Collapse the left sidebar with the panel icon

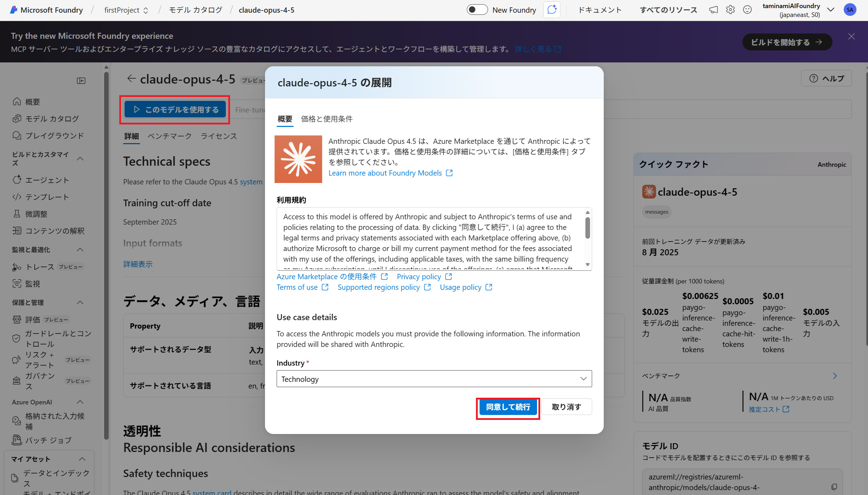(81, 81)
